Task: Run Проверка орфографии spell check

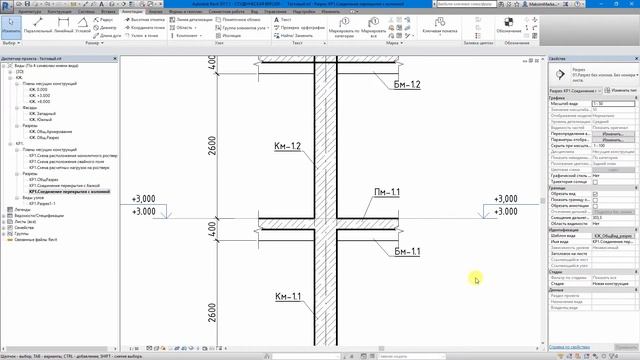Action: tap(299, 28)
